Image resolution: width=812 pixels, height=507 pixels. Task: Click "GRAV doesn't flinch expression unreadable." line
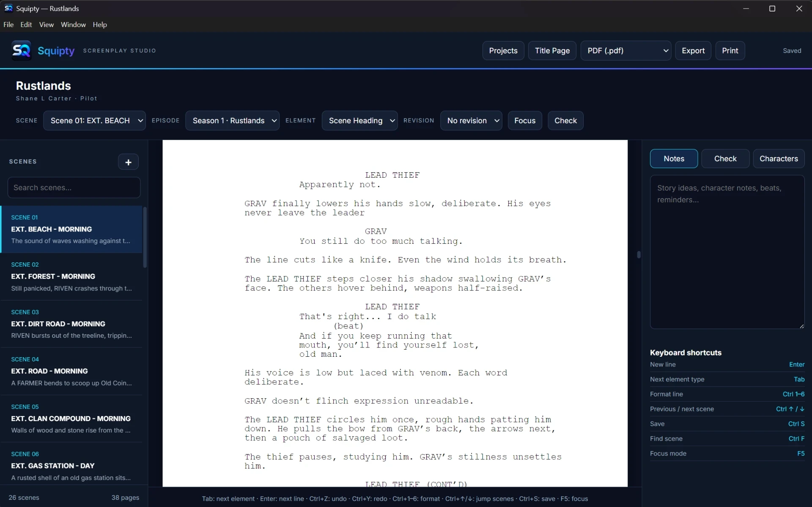coord(359,401)
